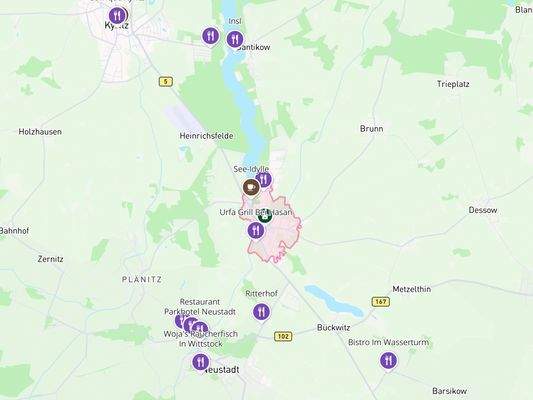Open the Ritterhof restaurant marker
The image size is (533, 400).
[x=261, y=312]
